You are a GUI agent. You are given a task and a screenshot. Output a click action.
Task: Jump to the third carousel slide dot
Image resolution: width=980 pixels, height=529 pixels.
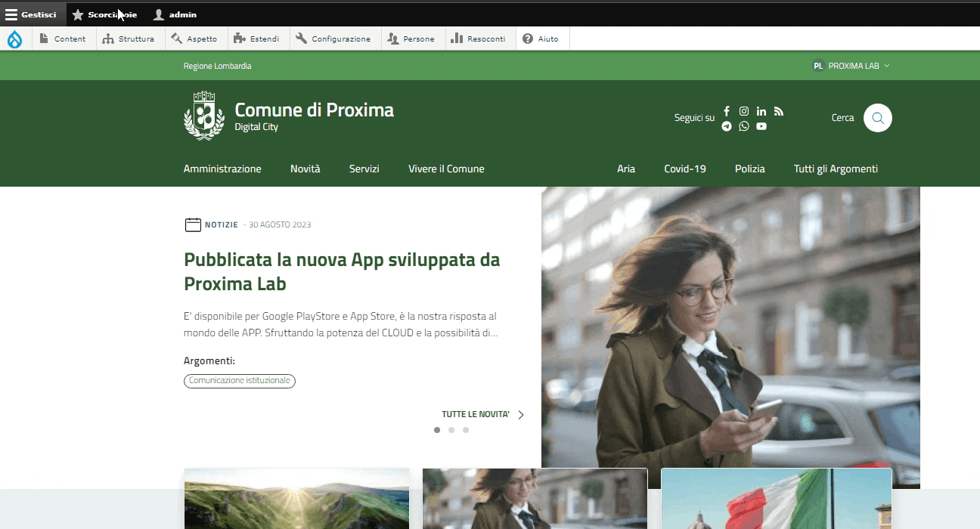point(466,430)
